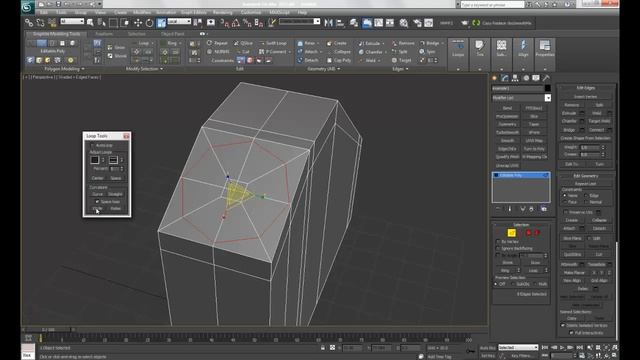640x360 pixels.
Task: Toggle AutoLoop checkbox in Loop Tools
Action: [92, 145]
